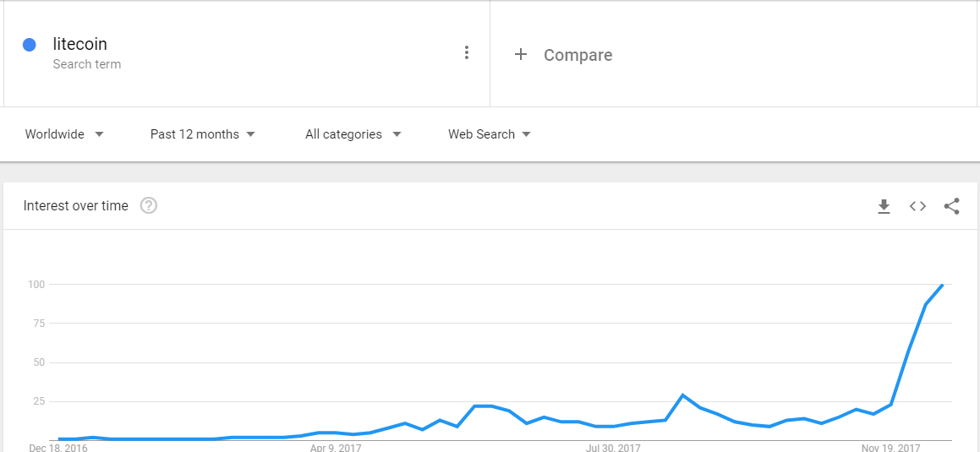Open the embed code icon
980x452 pixels.
917,206
